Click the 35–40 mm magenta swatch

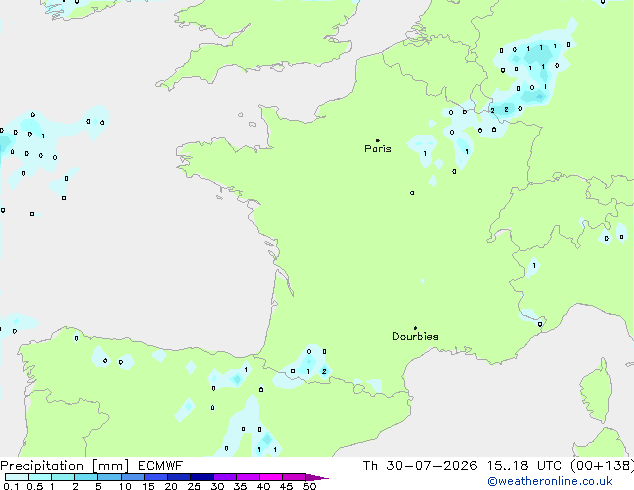[x=248, y=477]
